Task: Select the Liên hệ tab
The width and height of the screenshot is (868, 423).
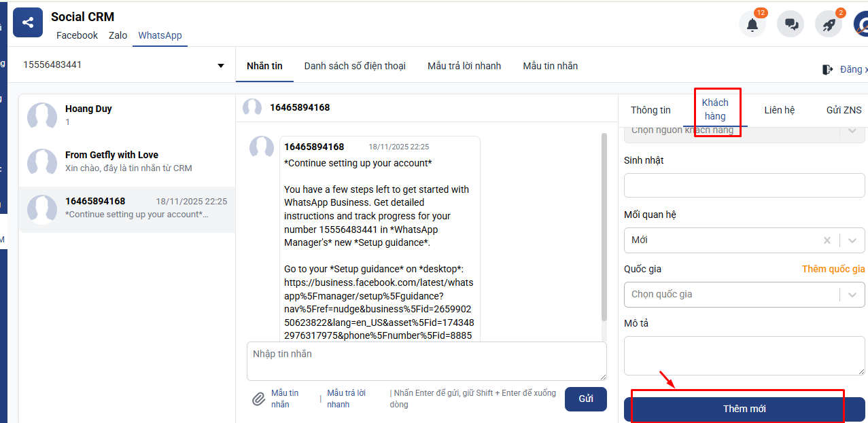Action: point(779,110)
